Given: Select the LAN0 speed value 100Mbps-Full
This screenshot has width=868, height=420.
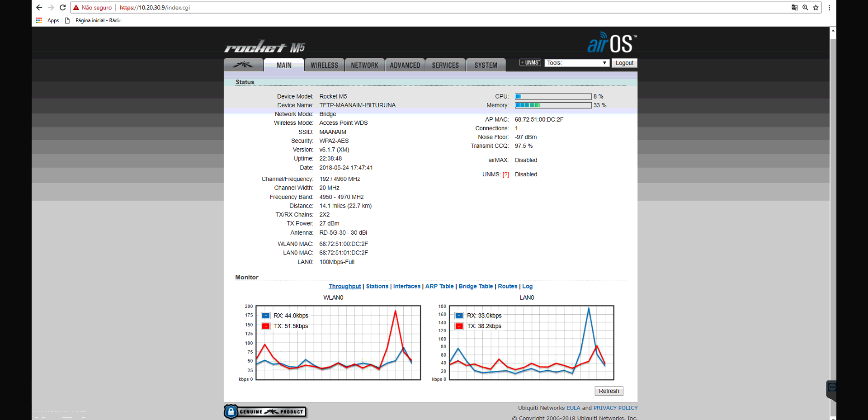Looking at the screenshot, I should tap(337, 262).
